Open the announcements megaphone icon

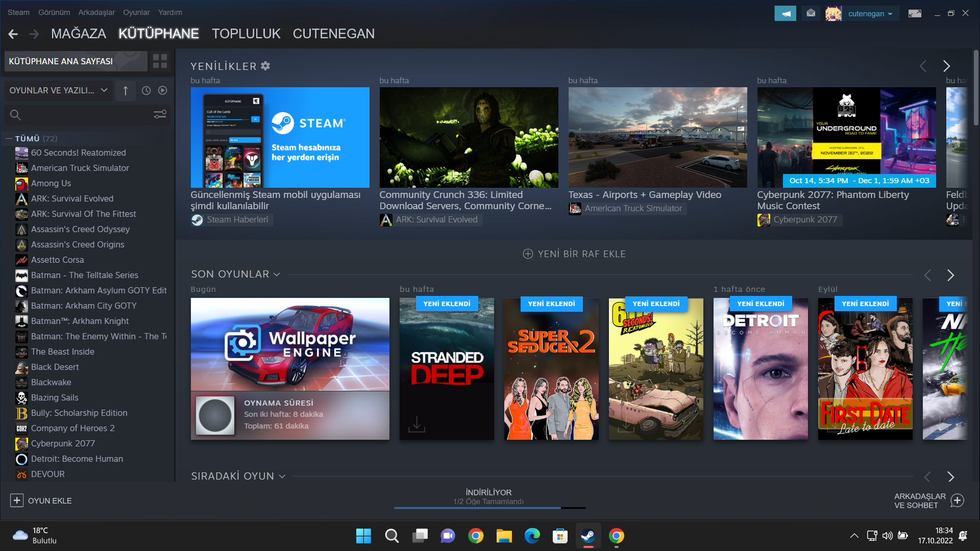pos(785,14)
